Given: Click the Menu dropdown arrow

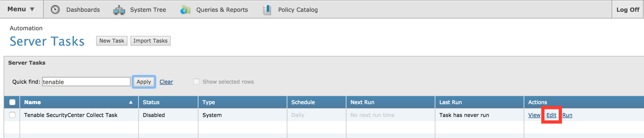Looking at the screenshot, I should tap(32, 9).
